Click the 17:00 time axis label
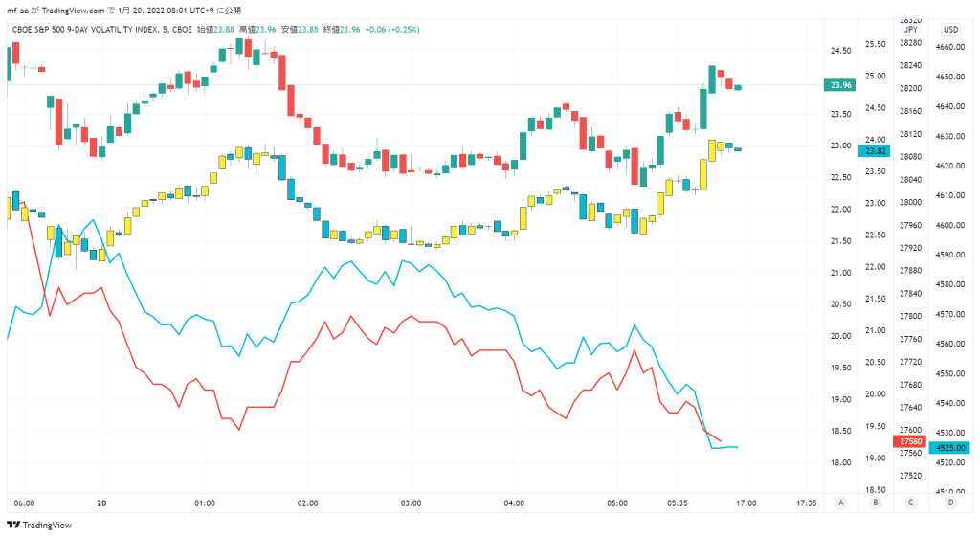 click(746, 503)
